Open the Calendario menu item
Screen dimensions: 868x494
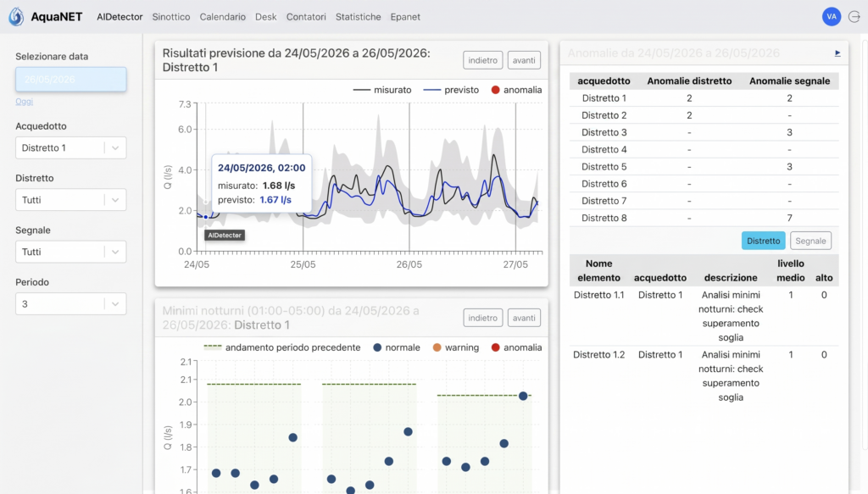[223, 17]
